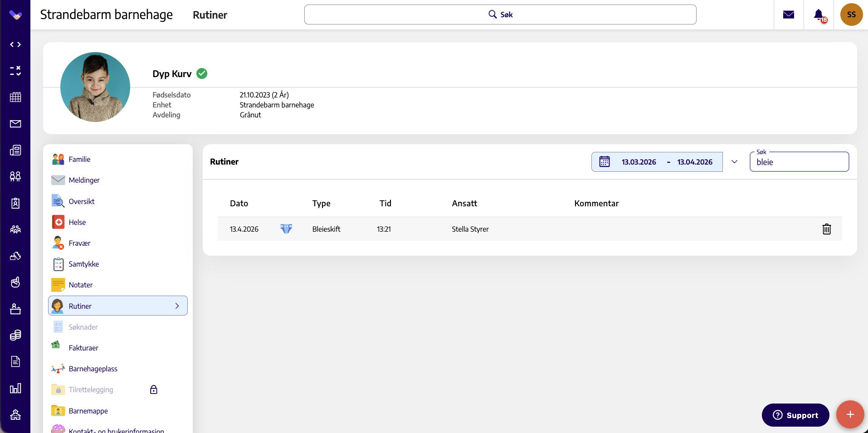868x433 pixels.
Task: Click the child's profile photo
Action: pyautogui.click(x=95, y=87)
